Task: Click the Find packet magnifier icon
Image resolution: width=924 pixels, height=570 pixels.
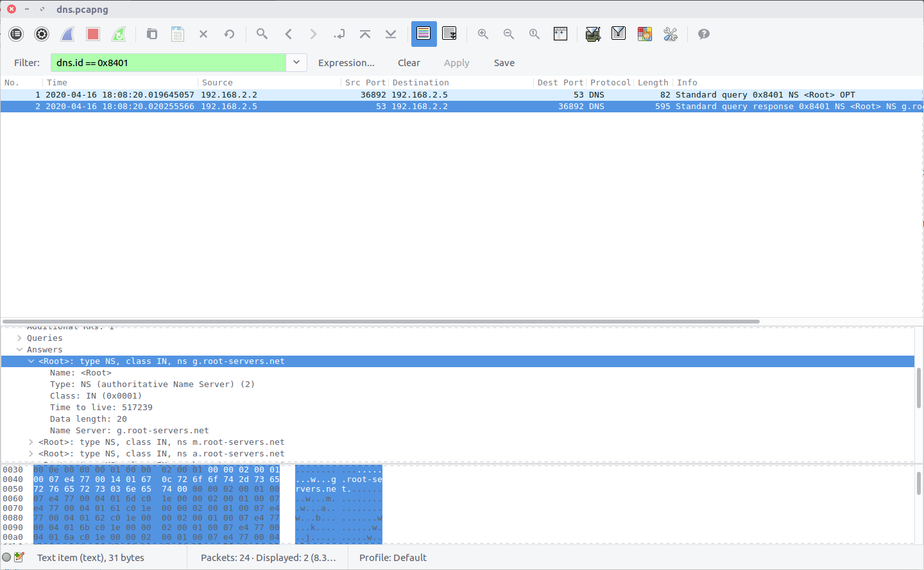Action: pos(262,34)
